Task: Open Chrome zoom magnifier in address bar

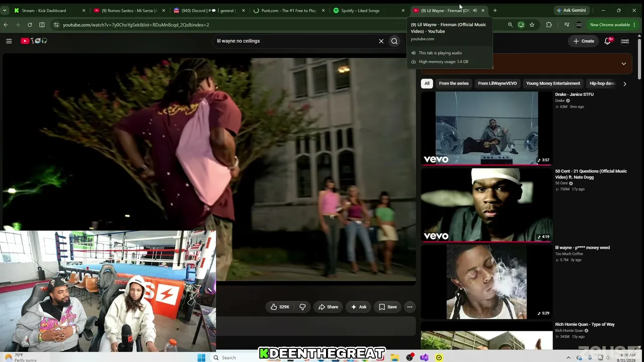Action: click(510, 25)
